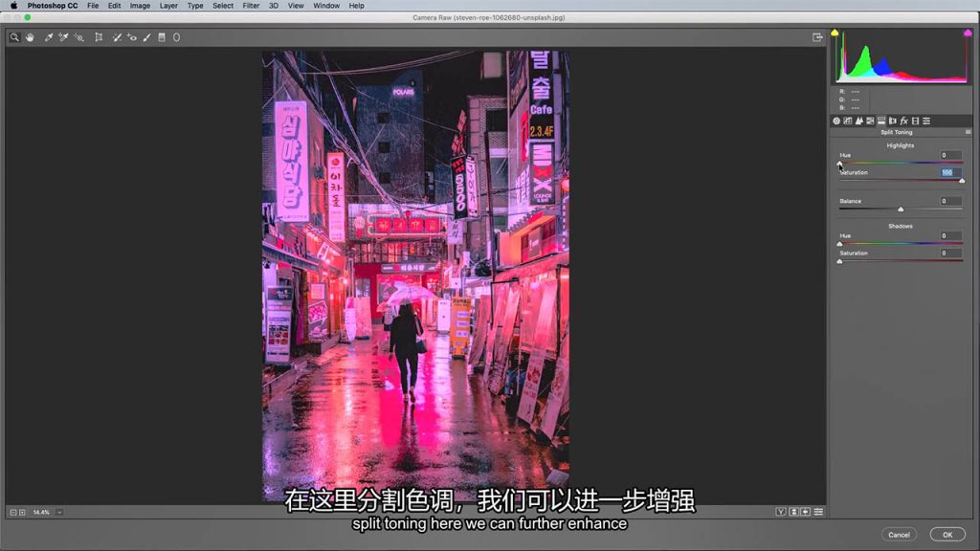
Task: Select the Graduated Filter tool
Action: 162,37
